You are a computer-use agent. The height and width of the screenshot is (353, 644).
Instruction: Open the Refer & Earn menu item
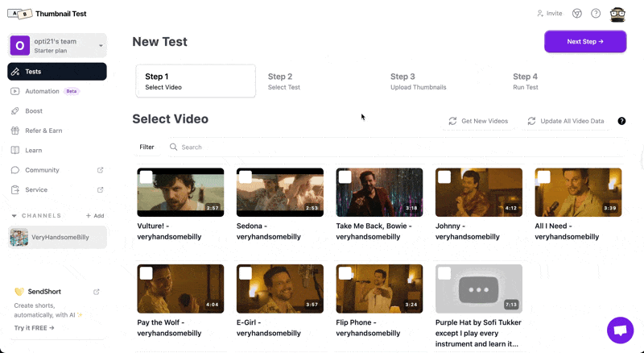pyautogui.click(x=57, y=131)
